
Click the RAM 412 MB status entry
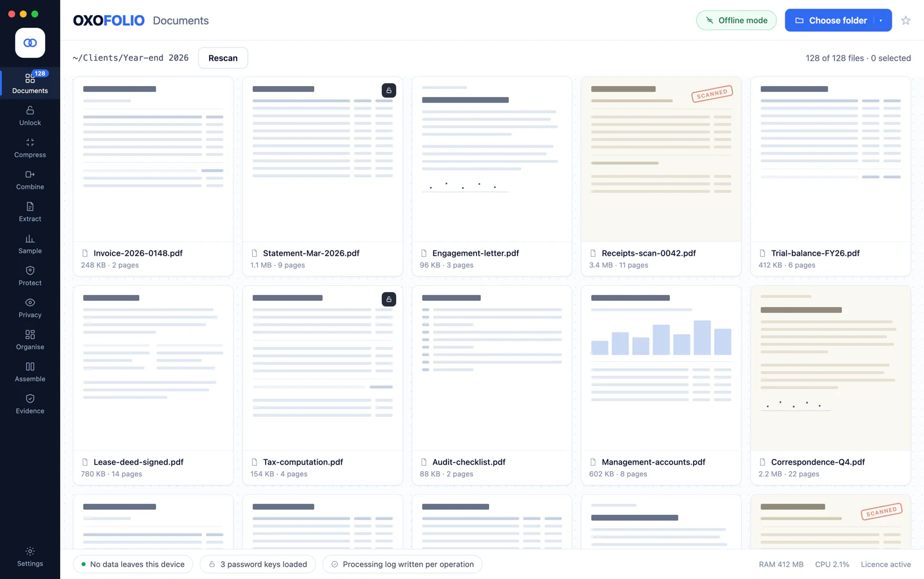pos(781,564)
